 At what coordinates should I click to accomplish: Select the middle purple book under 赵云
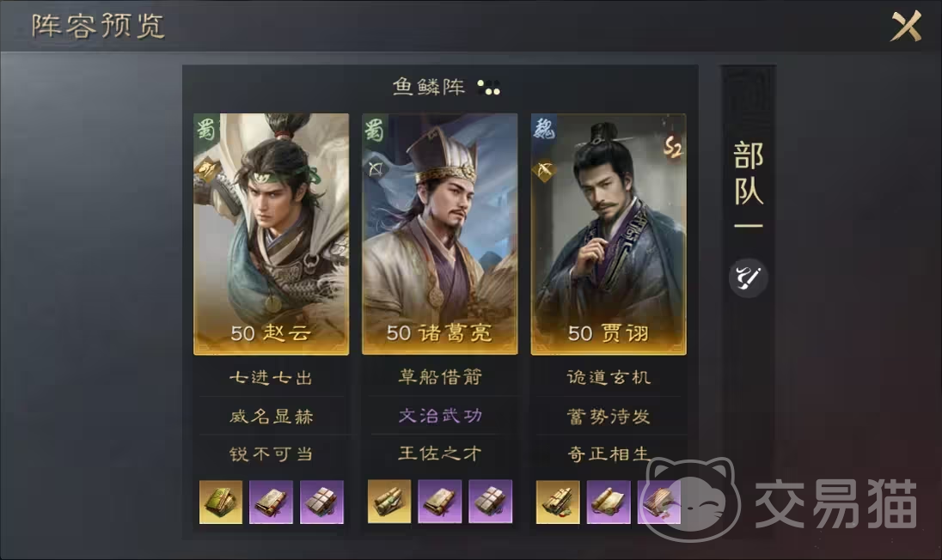click(x=271, y=502)
